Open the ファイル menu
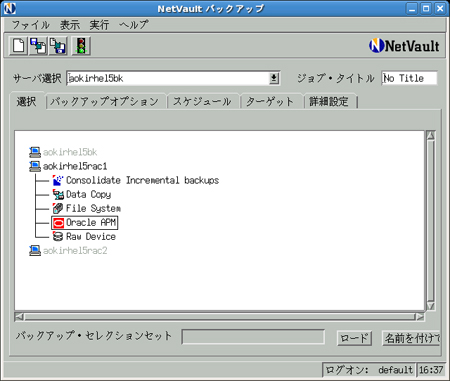The image size is (450, 381). click(30, 25)
